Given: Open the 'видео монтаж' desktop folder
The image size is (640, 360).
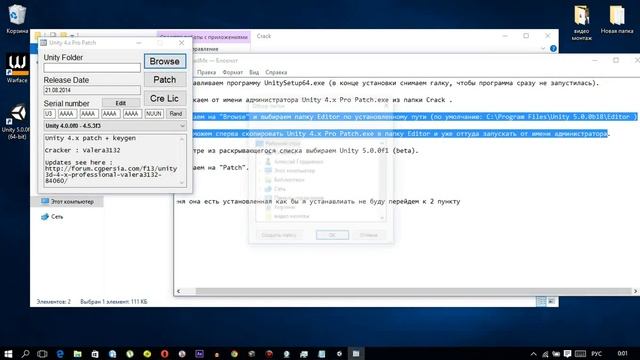Looking at the screenshot, I should [582, 22].
